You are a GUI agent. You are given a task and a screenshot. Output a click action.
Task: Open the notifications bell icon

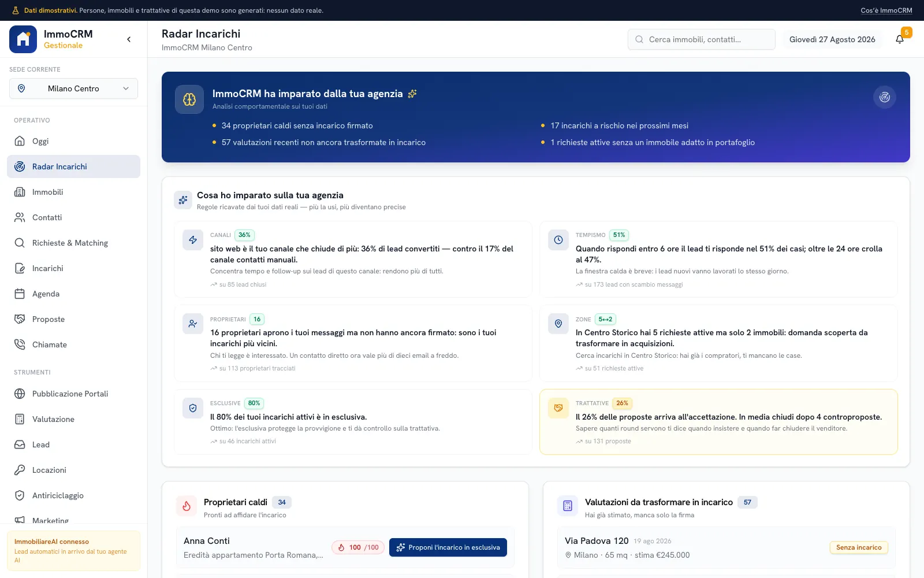[x=899, y=39]
